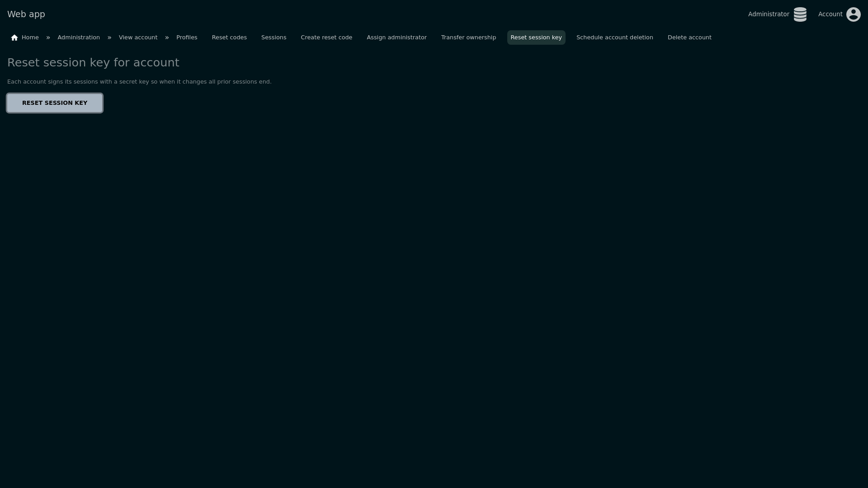Click the Home breadcrumb text
This screenshot has width=868, height=488.
[30, 38]
